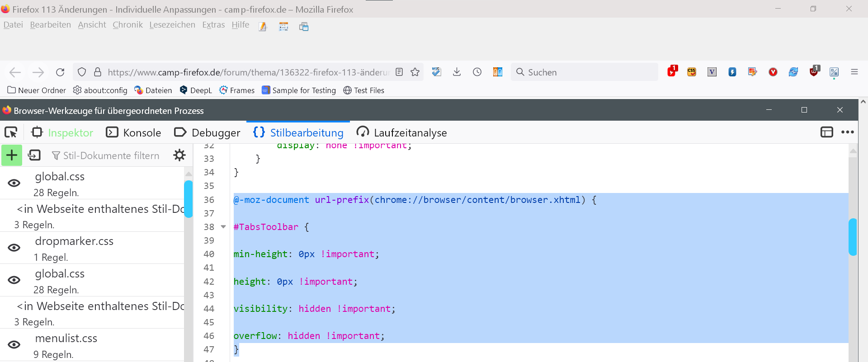Toggle visibility of first global.css stylesheet

(14, 183)
